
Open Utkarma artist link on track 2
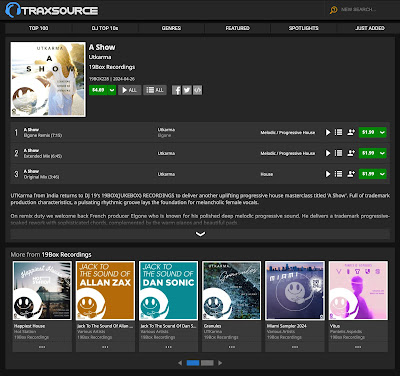point(166,153)
